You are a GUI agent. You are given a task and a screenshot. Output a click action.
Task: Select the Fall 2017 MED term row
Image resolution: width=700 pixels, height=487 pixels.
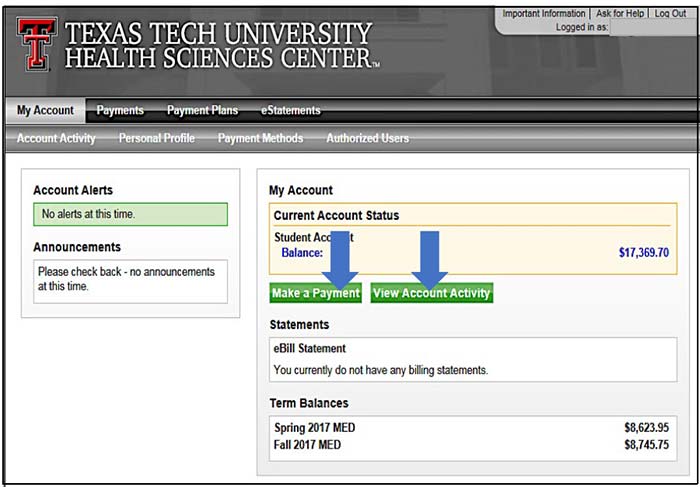point(473,445)
